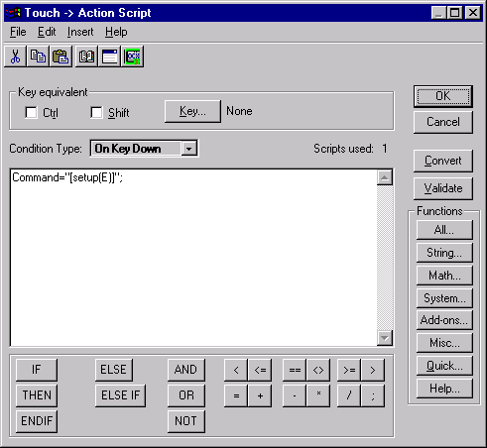
Task: Enable the Ctrl checkbox
Action: 31,112
